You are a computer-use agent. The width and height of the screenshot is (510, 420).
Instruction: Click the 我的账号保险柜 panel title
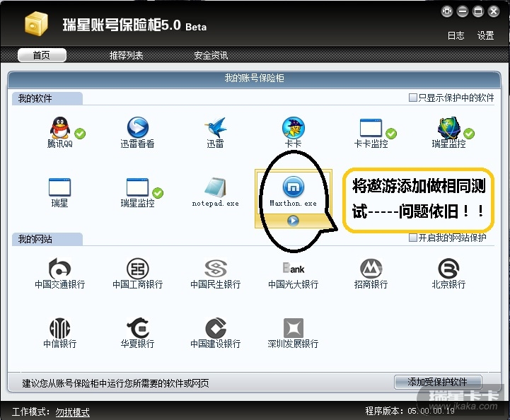255,78
